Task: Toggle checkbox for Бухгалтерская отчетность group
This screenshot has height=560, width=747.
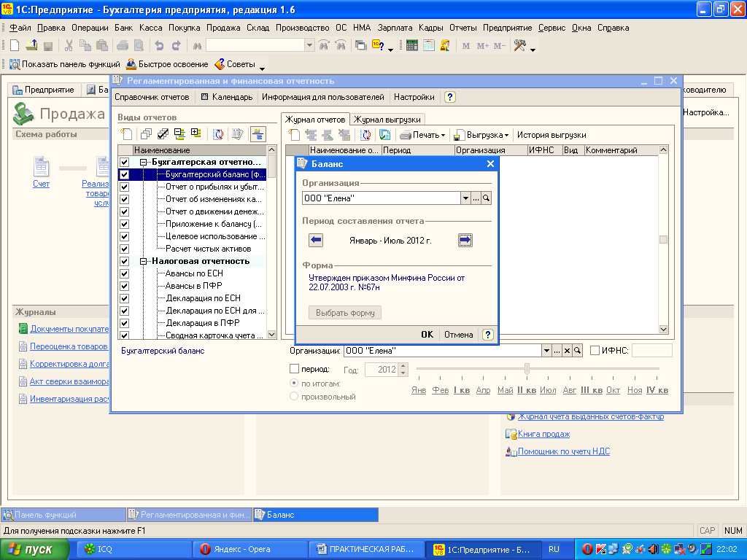Action: pyautogui.click(x=124, y=162)
